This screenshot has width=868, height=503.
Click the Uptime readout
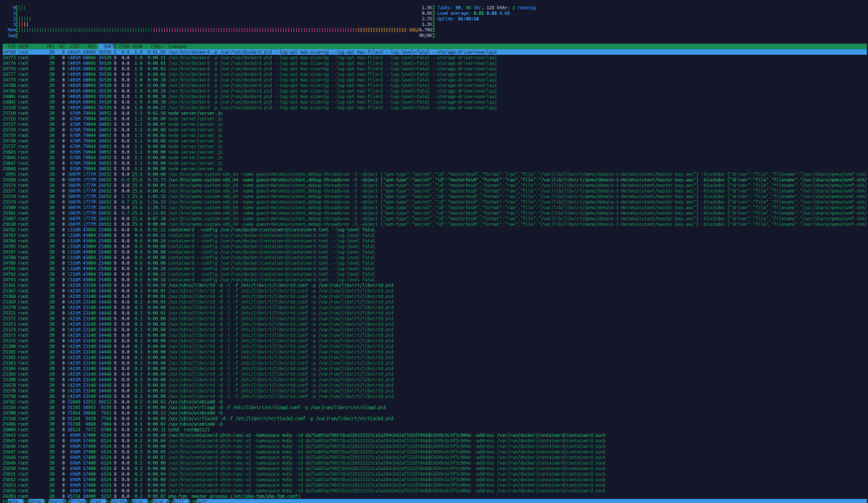pos(457,19)
